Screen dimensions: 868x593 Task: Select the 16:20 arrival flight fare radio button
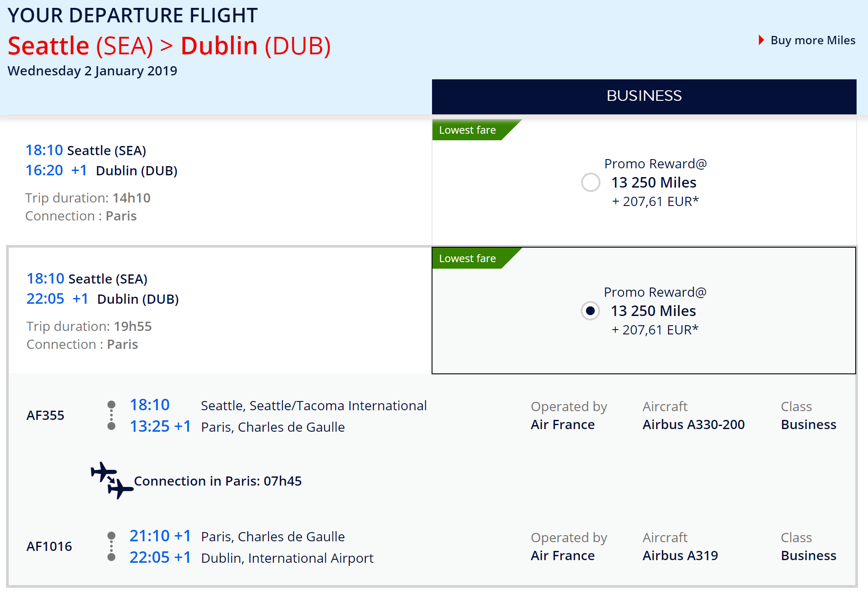click(x=590, y=182)
